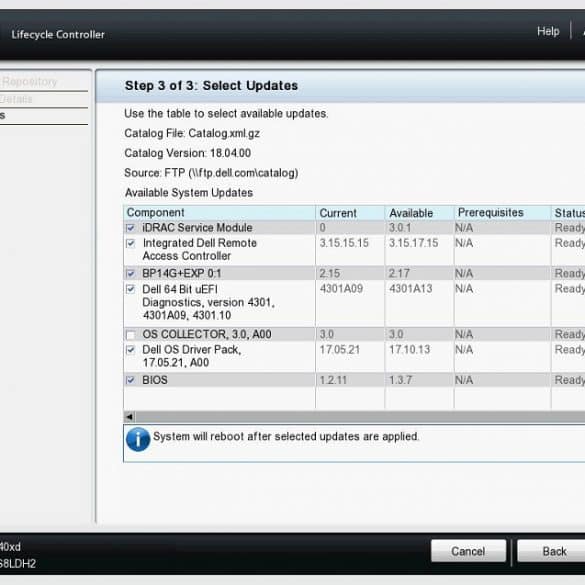Click Catalog Version: 18.04.00 text

point(187,153)
